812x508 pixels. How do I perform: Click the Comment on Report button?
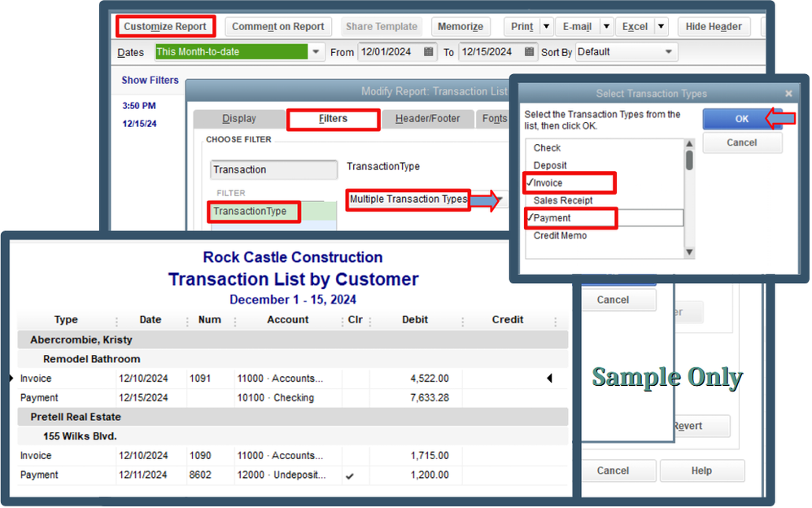(278, 26)
